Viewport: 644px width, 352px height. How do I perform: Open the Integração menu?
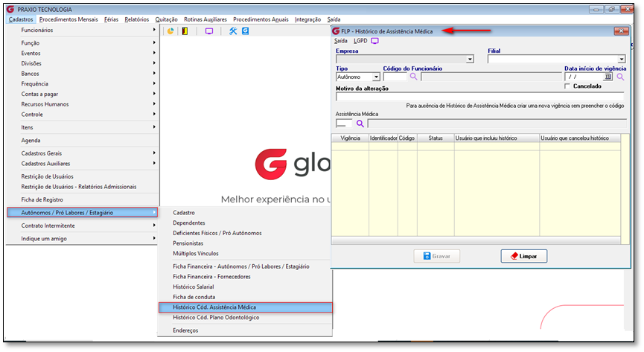[307, 19]
